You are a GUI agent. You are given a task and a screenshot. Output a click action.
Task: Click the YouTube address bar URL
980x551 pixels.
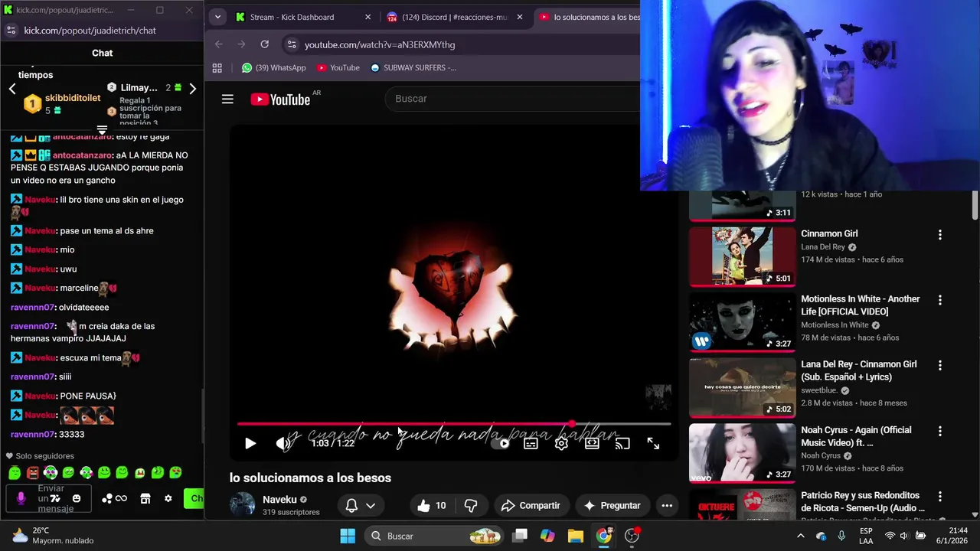coord(380,44)
